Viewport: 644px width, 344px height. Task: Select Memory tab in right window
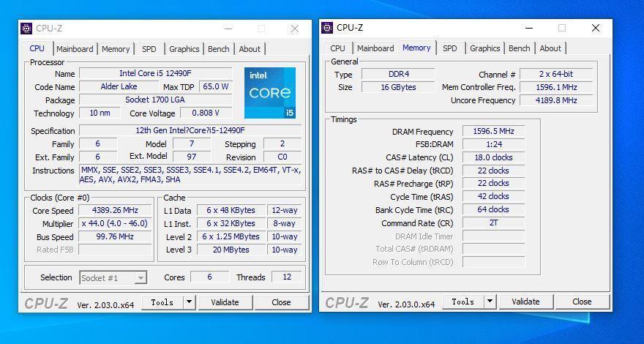(x=416, y=48)
